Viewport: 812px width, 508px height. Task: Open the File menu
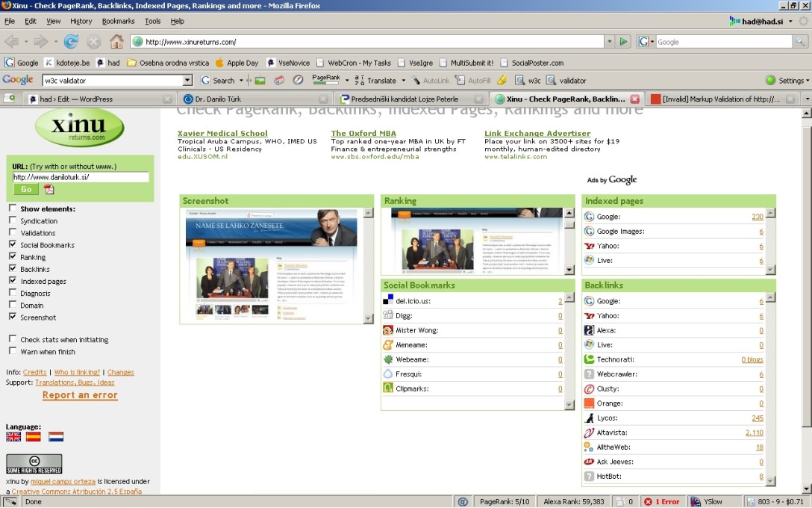9,21
